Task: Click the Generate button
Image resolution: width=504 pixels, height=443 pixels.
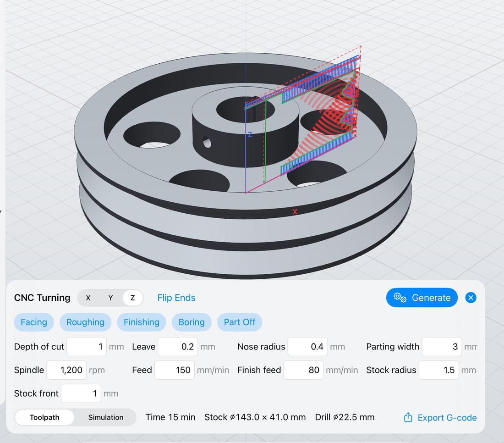Action: pos(422,298)
